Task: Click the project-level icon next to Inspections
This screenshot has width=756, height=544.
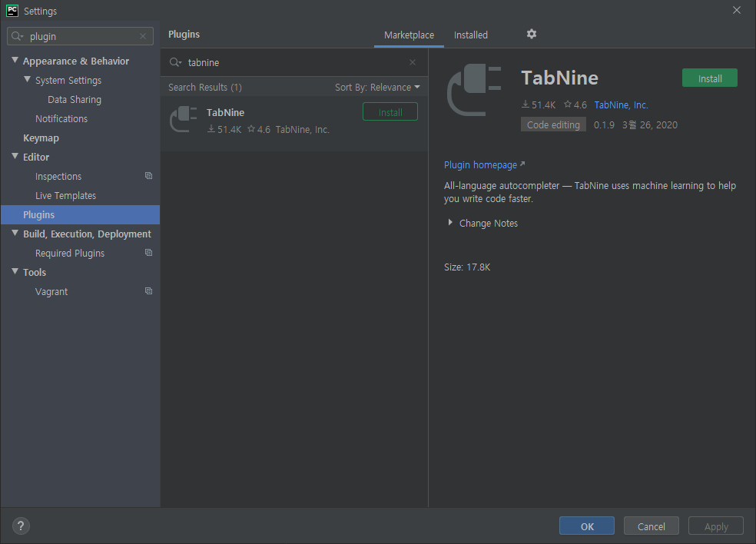Action: [148, 175]
